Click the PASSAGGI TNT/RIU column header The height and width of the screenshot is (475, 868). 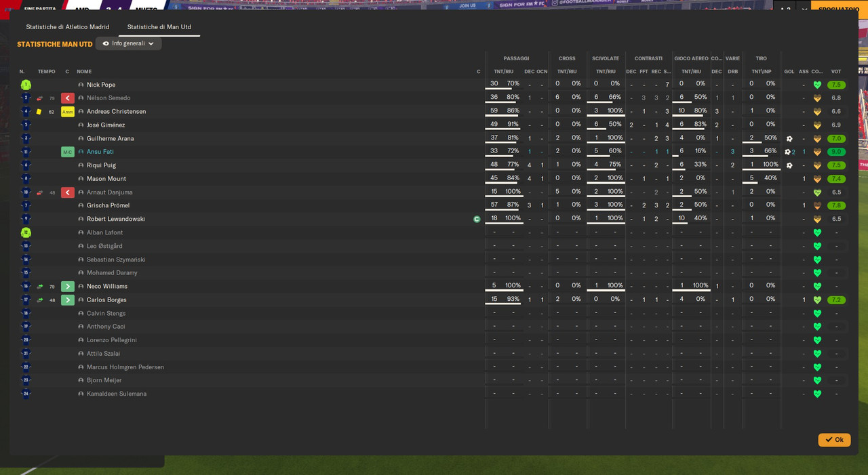tap(504, 72)
